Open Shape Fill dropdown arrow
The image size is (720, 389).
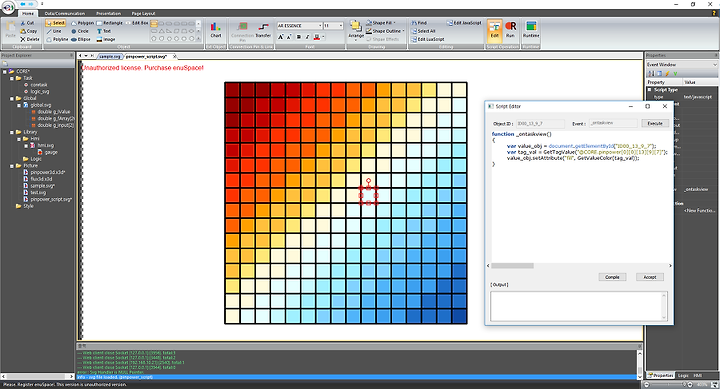[x=394, y=23]
